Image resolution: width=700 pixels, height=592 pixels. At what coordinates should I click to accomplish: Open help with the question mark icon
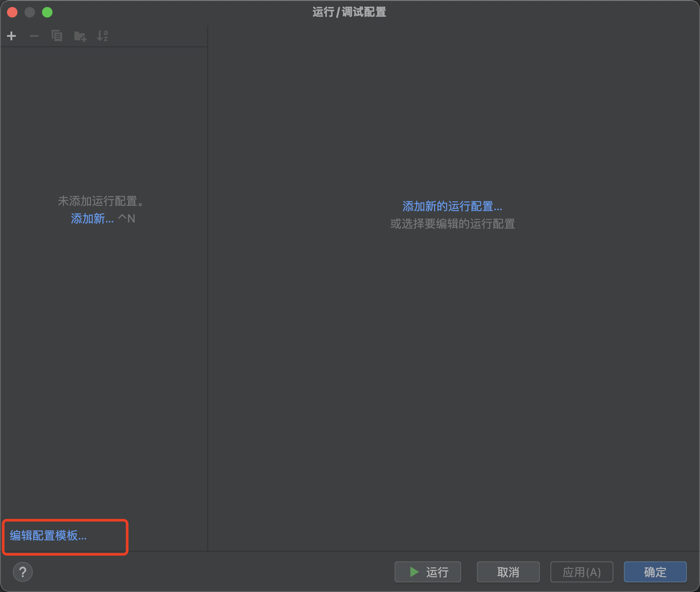(x=23, y=572)
